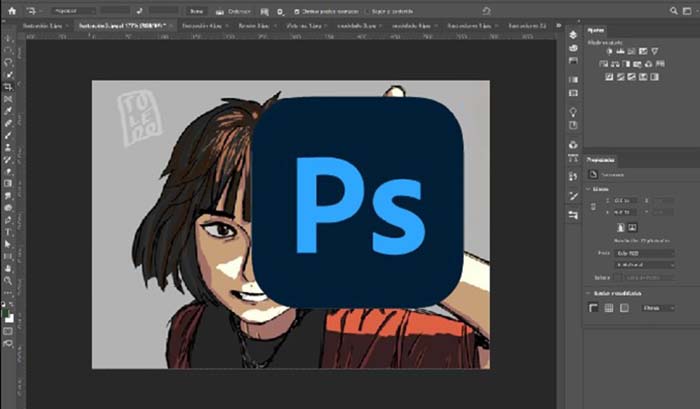
Task: Click the Borrar button in the options bar
Action: coord(196,10)
